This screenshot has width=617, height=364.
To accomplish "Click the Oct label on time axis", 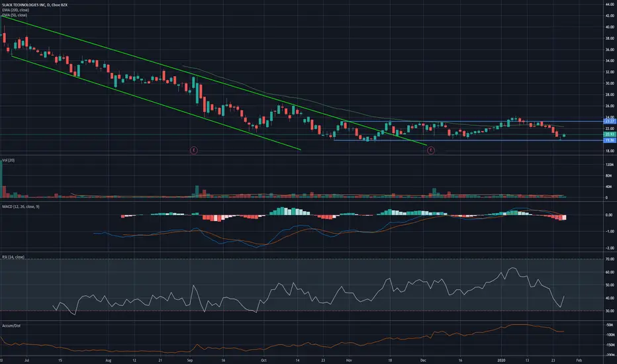I will (263, 360).
